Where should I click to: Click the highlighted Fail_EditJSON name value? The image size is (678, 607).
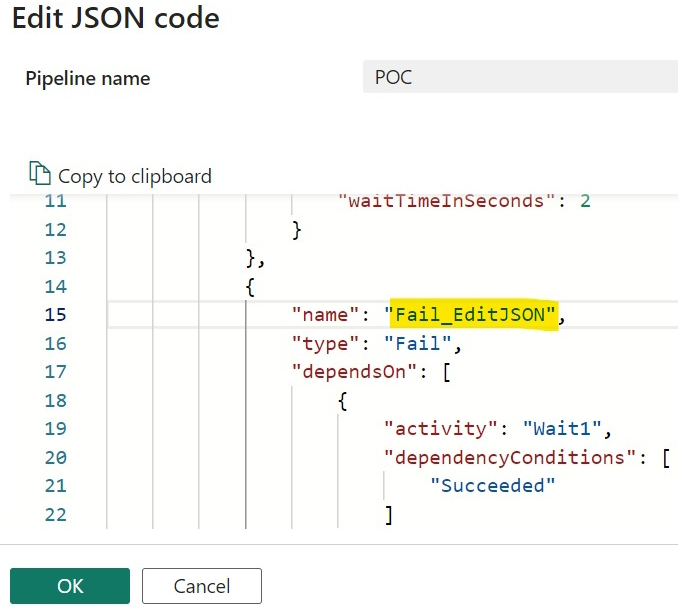tap(470, 314)
